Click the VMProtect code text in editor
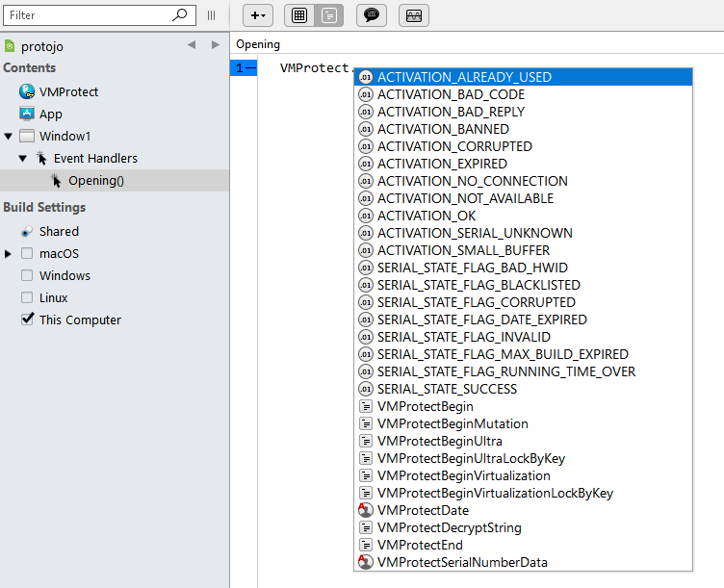The image size is (724, 588). [317, 67]
